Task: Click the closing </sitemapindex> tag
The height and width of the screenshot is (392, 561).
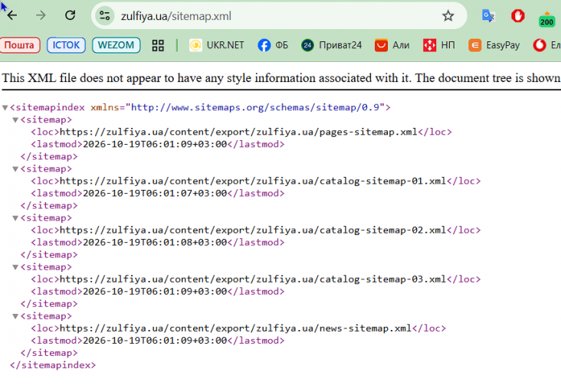Action: pos(53,365)
